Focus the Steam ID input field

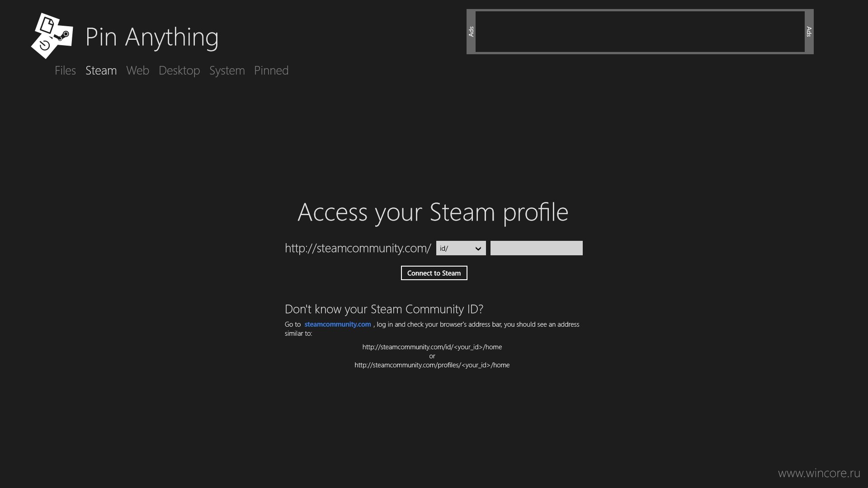coord(536,248)
